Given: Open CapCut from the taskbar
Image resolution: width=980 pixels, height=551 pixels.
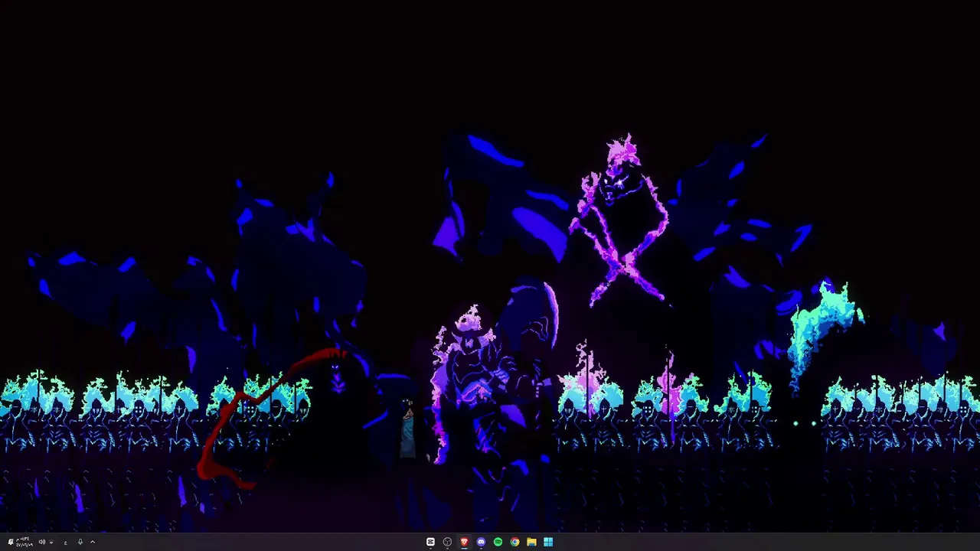Looking at the screenshot, I should (x=430, y=542).
